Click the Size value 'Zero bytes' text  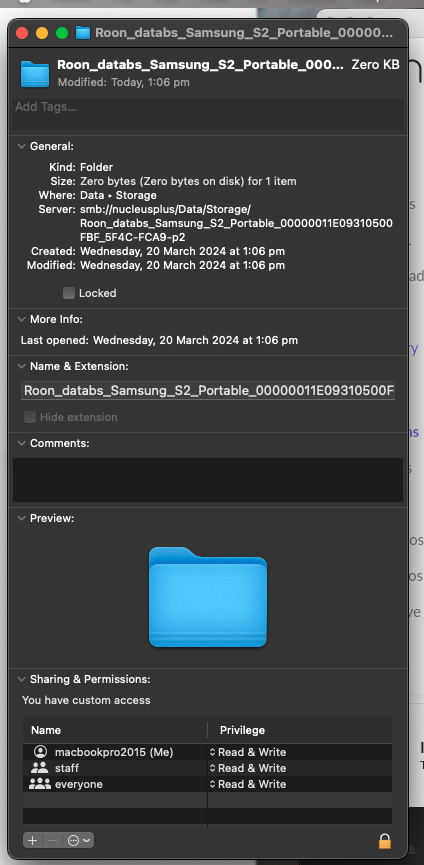[x=188, y=181]
